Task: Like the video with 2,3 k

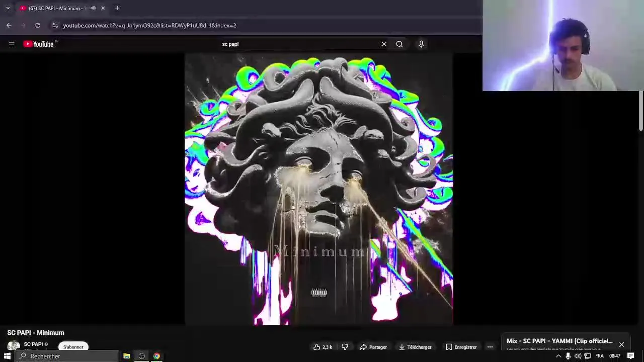Action: coord(323,347)
